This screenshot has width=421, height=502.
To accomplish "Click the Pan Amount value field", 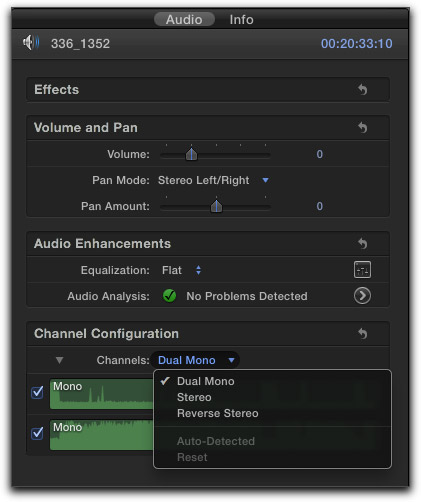I will click(x=319, y=206).
